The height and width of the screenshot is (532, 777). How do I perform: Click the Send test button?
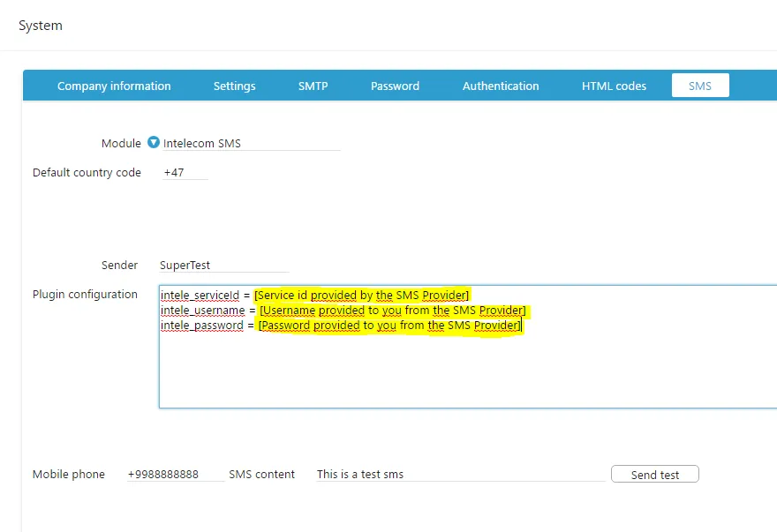click(654, 474)
